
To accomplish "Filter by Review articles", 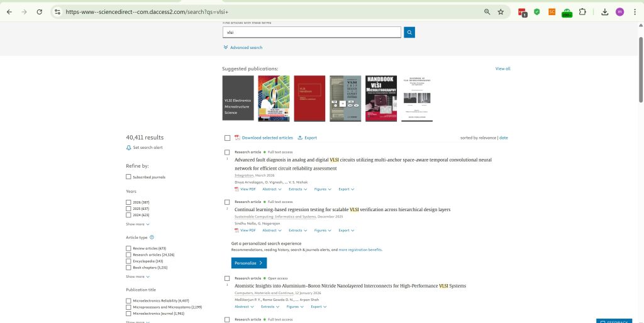I will tap(128, 248).
